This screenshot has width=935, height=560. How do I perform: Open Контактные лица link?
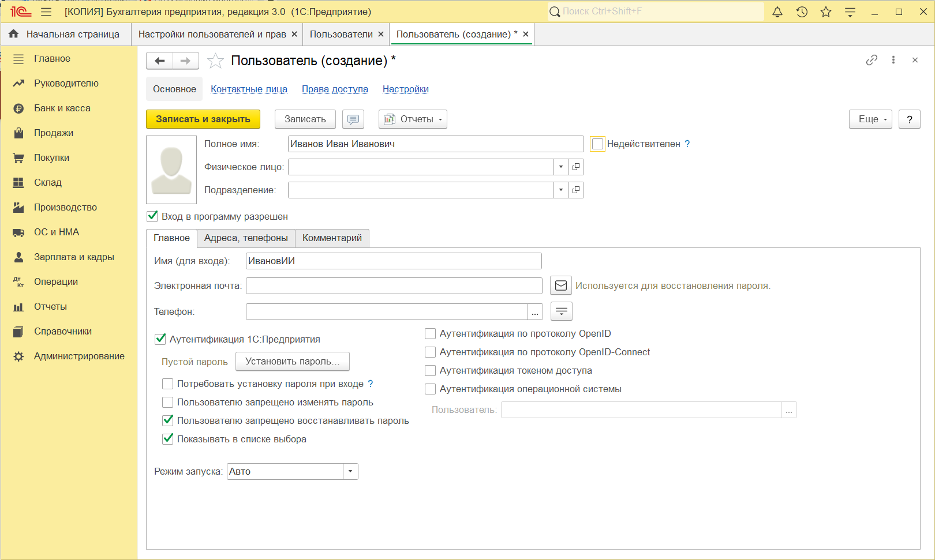coord(249,89)
